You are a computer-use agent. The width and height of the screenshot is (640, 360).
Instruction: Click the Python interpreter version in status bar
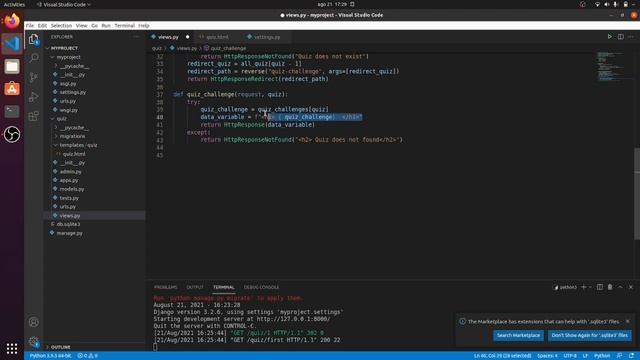pos(50,356)
